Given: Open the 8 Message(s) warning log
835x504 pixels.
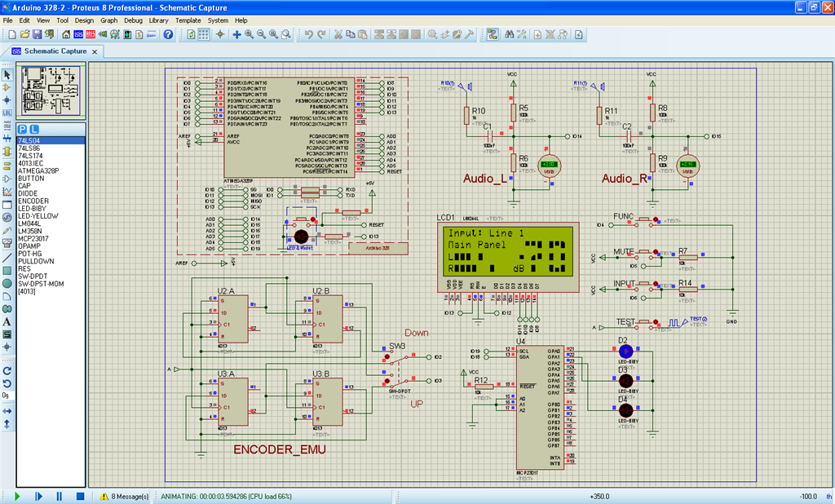Looking at the screenshot, I should tap(125, 496).
